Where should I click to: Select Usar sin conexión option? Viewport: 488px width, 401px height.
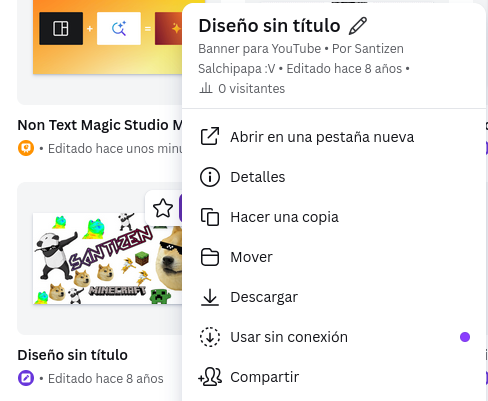coord(334,337)
